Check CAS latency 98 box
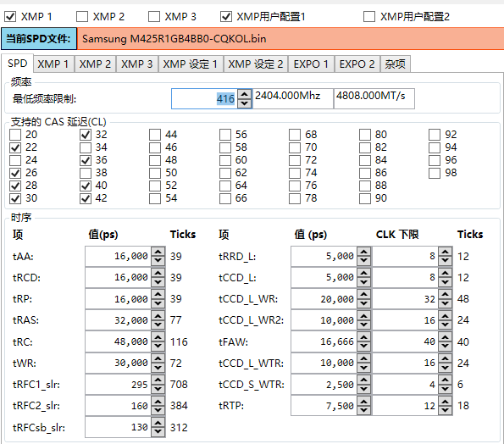504x444 pixels. [435, 173]
